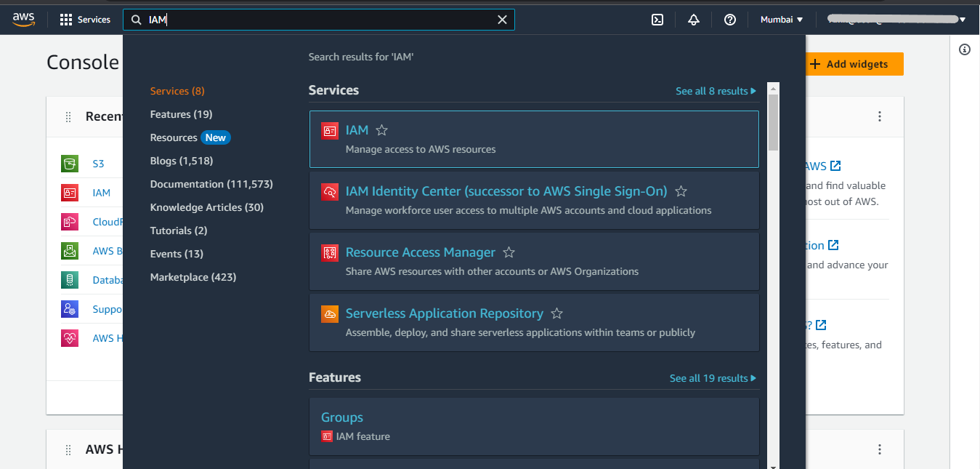Toggle favorite star for Resource Access Manager
Screen dimensions: 980x469
(509, 252)
